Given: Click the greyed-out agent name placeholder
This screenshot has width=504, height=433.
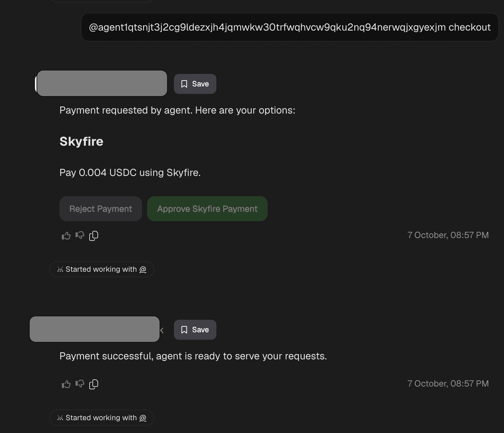Looking at the screenshot, I should click(x=101, y=83).
